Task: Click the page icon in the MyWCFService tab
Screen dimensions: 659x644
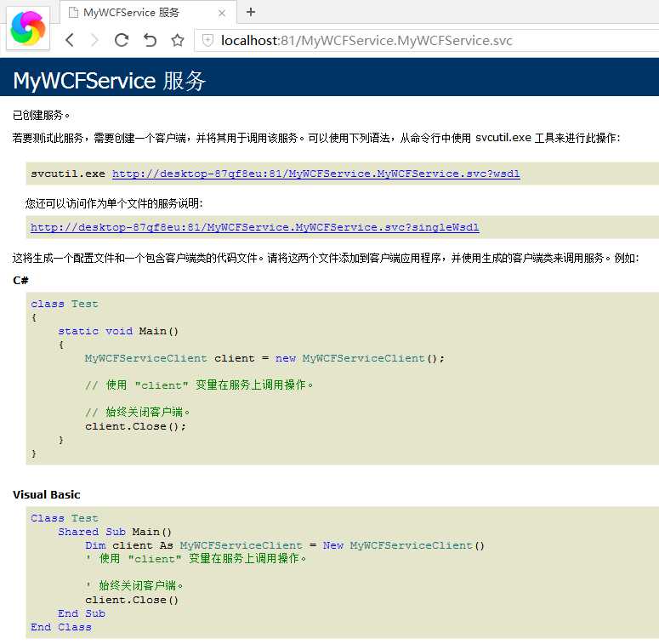Action: click(x=73, y=13)
